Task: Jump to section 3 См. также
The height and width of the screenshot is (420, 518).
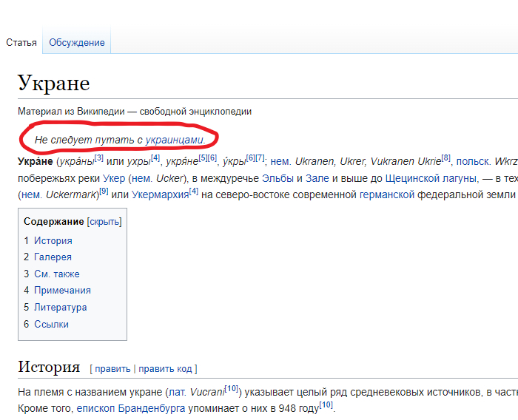Action: (57, 274)
